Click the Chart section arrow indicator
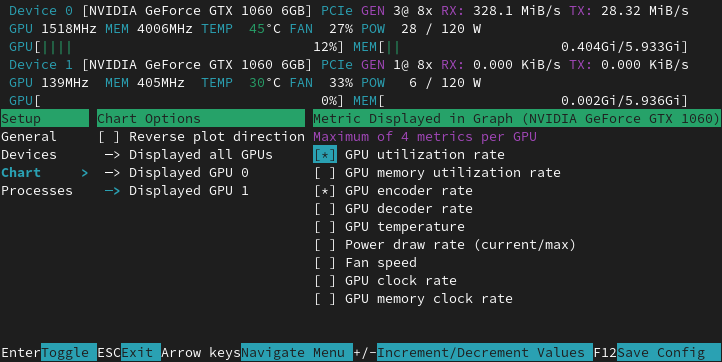Image resolution: width=722 pixels, height=362 pixels. (x=85, y=173)
